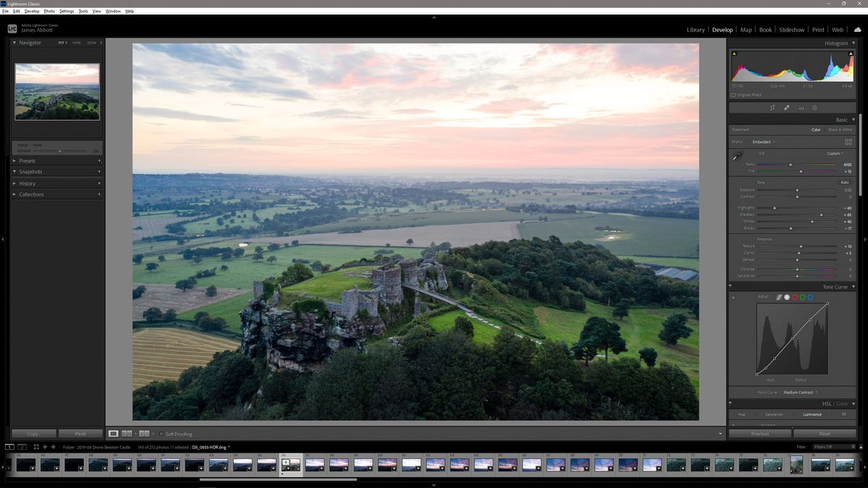Click the Copy settings button
This screenshot has height=488, width=868.
[x=33, y=433]
